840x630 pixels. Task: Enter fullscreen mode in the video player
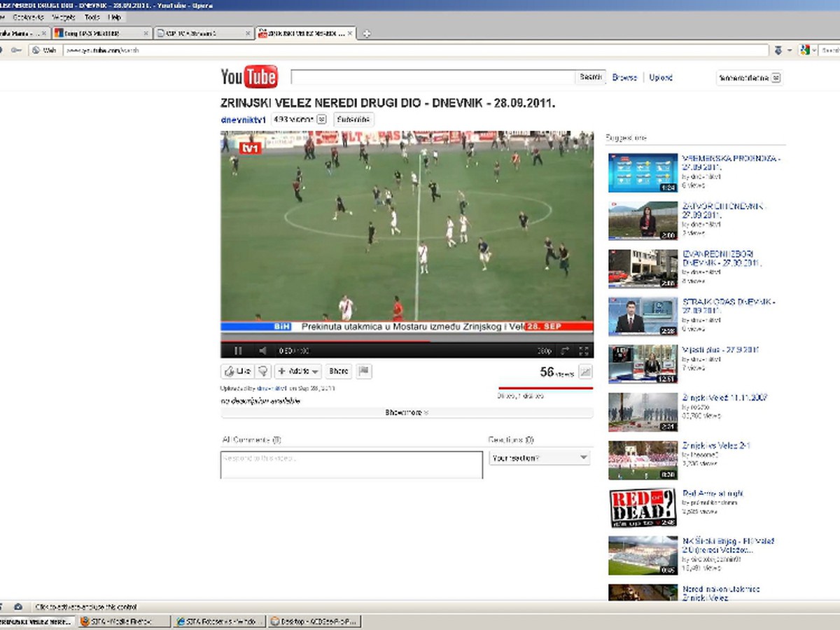coord(584,351)
